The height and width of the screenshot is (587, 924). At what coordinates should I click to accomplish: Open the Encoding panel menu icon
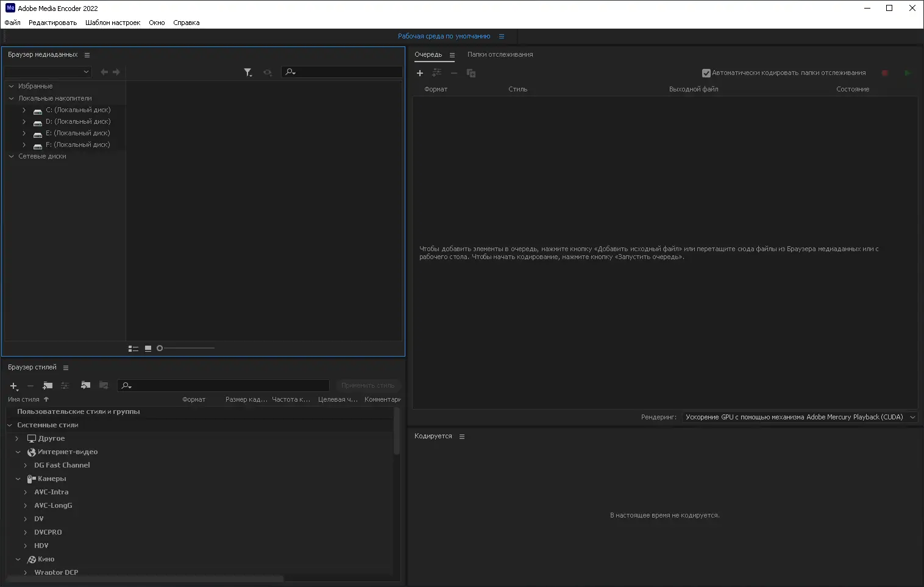tap(462, 437)
